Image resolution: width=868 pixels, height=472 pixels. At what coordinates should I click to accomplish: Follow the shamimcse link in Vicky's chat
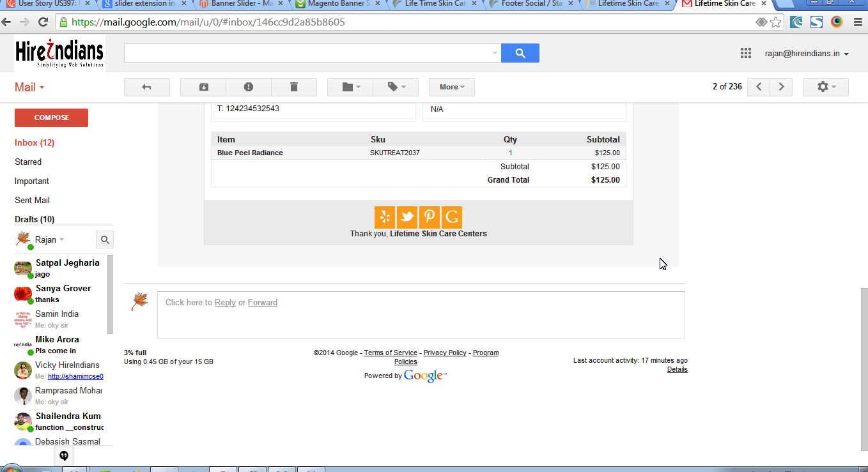(x=75, y=376)
